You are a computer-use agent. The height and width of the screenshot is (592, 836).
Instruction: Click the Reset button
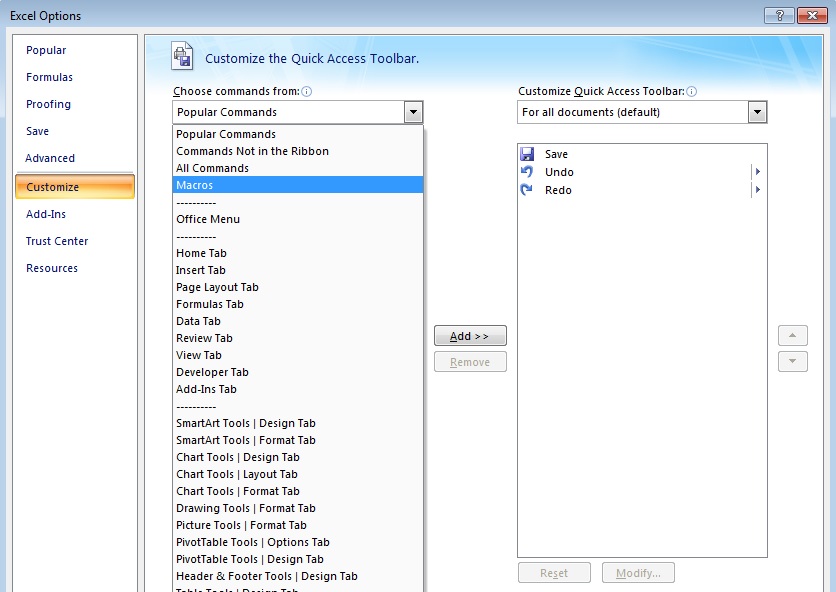coord(554,573)
